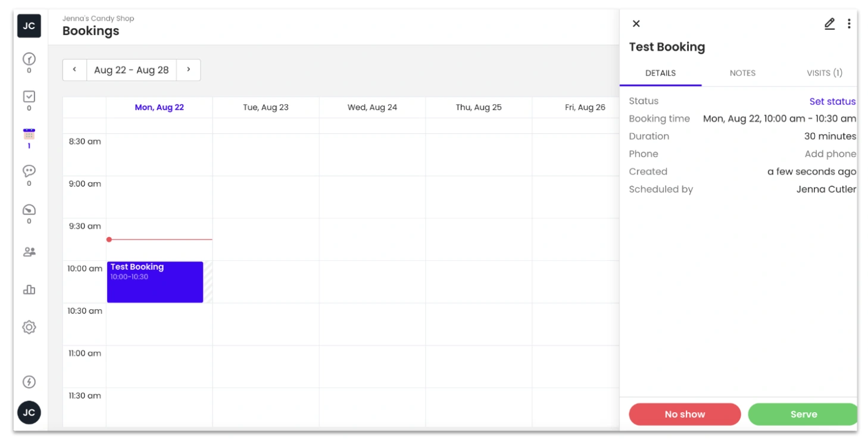
Task: Switch to the NOTES tab
Action: pyautogui.click(x=742, y=73)
